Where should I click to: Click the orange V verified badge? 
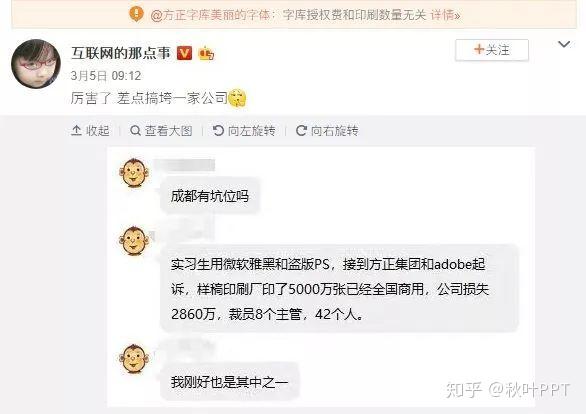[x=184, y=53]
